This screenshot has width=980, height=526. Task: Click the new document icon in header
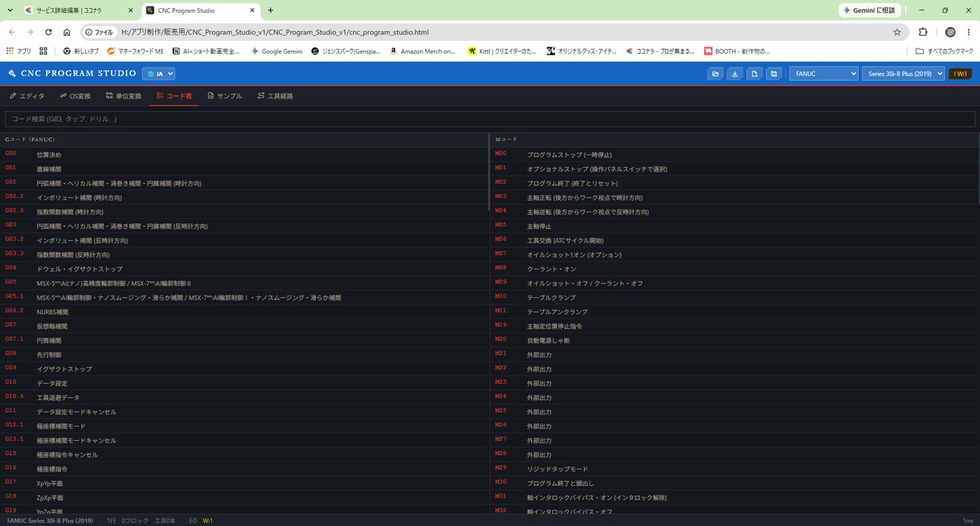click(754, 74)
